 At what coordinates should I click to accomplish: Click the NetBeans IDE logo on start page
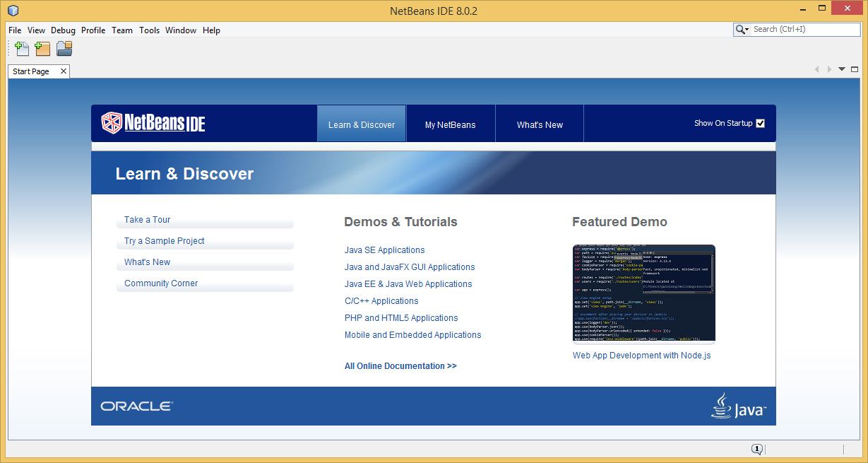[x=153, y=123]
